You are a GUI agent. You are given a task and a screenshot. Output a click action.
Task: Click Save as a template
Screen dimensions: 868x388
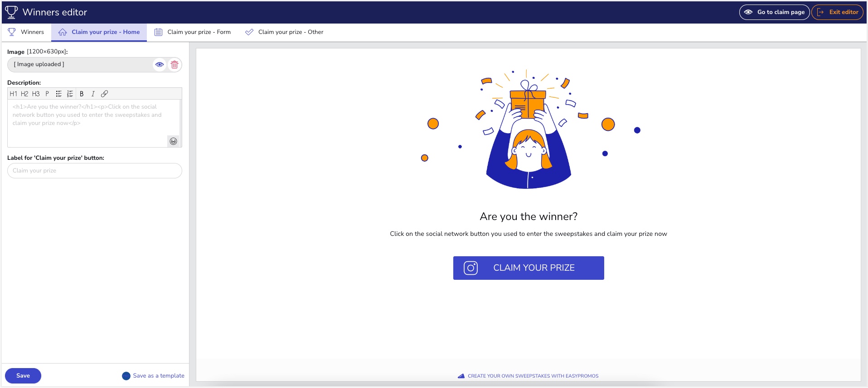153,376
